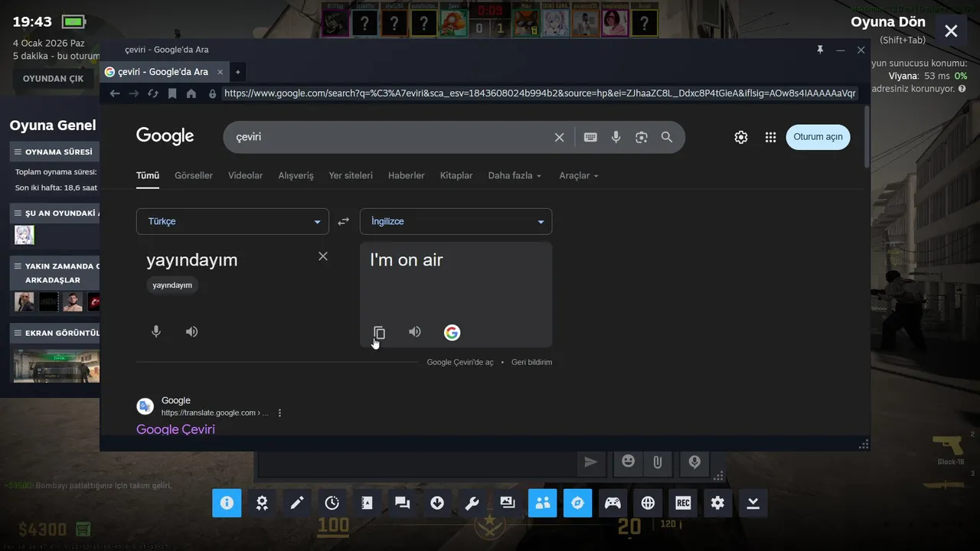
Task: Search by voice microphone in search bar
Action: (616, 137)
